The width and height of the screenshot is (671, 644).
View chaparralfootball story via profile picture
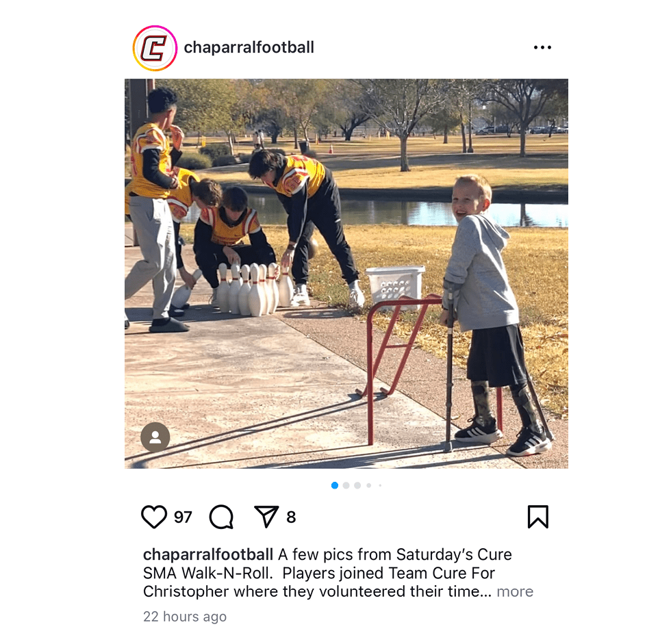tap(155, 48)
